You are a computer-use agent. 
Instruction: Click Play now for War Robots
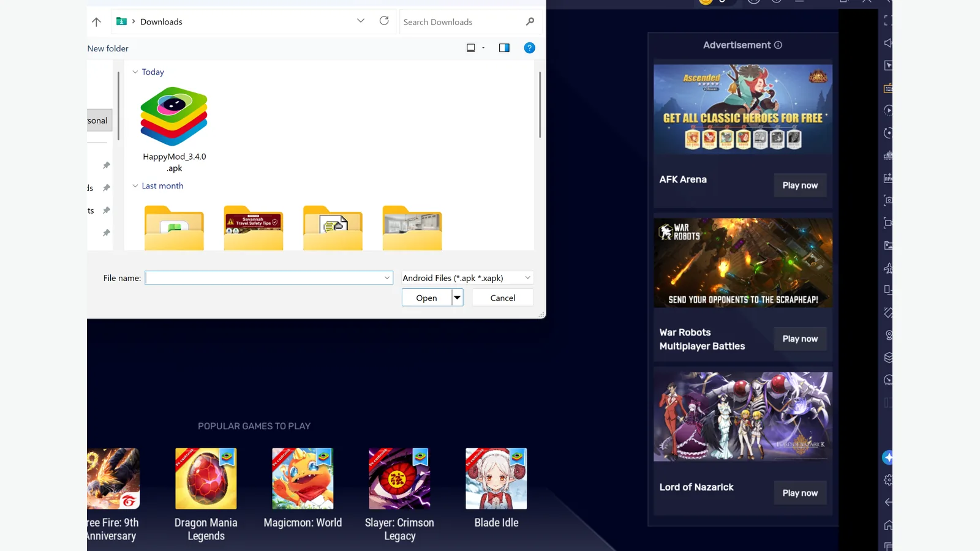coord(800,339)
